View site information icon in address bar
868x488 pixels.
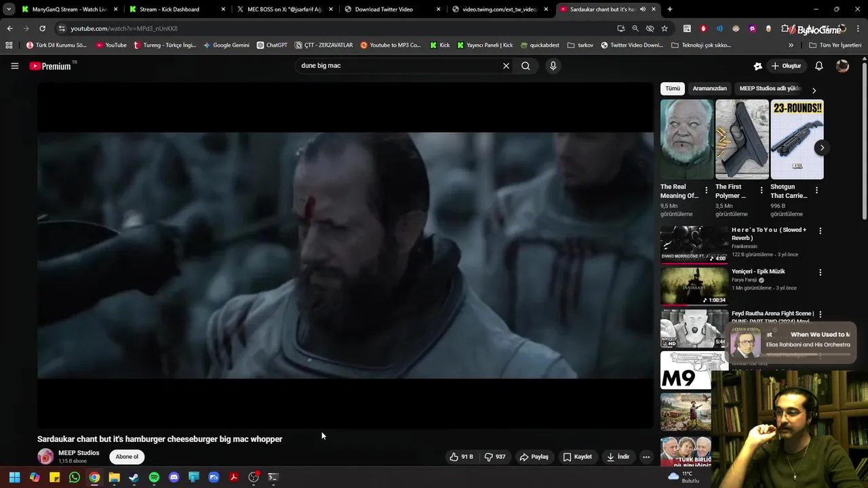(x=62, y=28)
